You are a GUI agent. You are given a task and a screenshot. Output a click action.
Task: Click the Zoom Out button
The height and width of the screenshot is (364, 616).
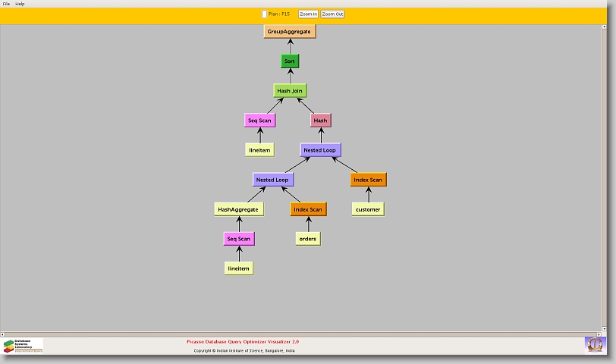(x=332, y=14)
